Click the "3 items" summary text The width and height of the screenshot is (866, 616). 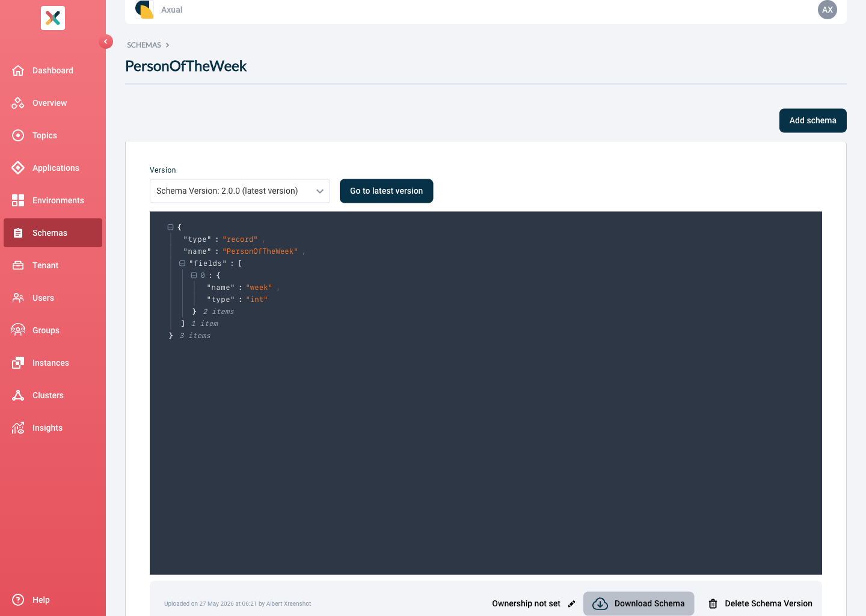(x=195, y=336)
